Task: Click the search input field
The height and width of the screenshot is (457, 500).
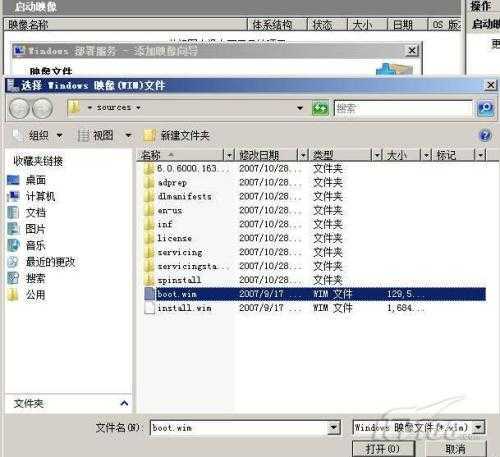Action: pyautogui.click(x=404, y=109)
